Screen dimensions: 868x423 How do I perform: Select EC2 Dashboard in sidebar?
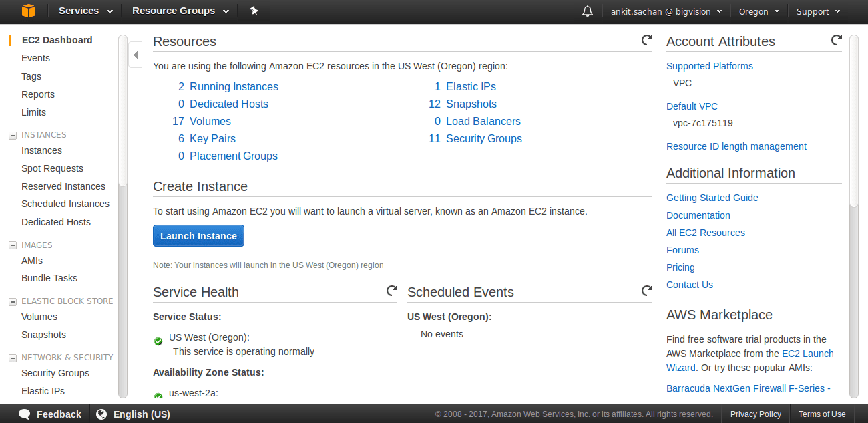point(57,40)
